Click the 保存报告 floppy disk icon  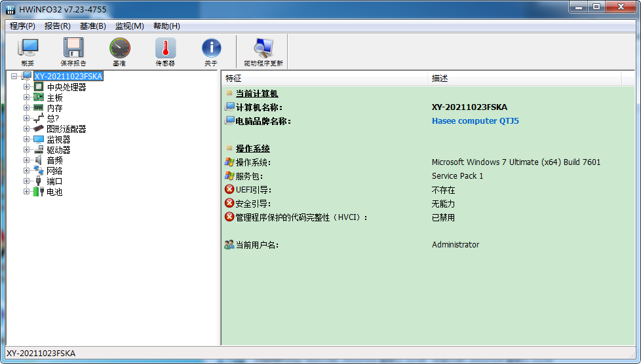pyautogui.click(x=73, y=48)
